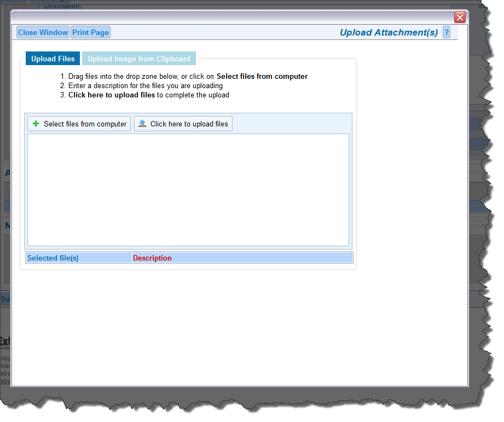Image resolution: width=504 pixels, height=422 pixels.
Task: Click the green plus icon
Action: [36, 124]
